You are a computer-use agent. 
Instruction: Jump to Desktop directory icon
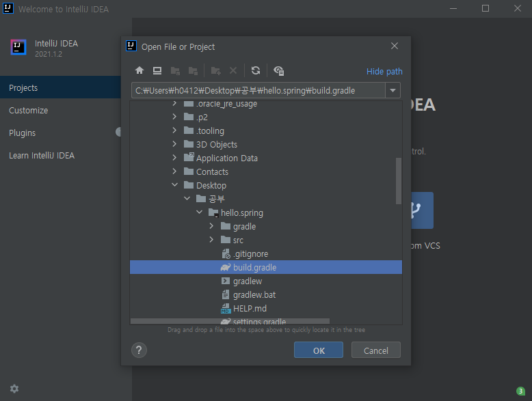157,70
